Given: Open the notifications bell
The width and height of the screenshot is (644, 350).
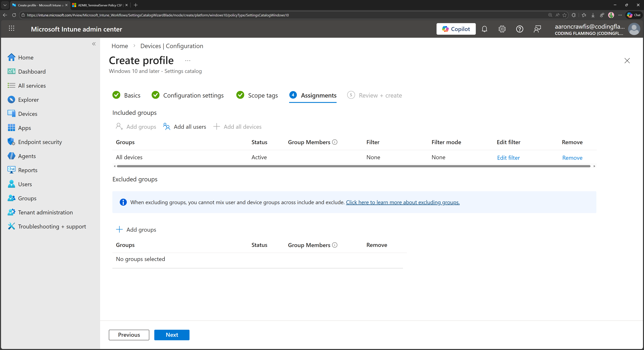Looking at the screenshot, I should (x=484, y=29).
